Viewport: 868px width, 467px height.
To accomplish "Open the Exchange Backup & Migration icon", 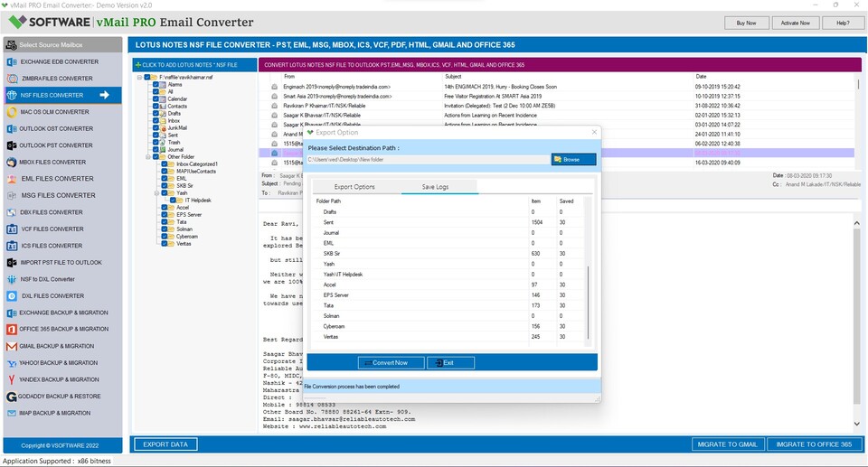I will [x=12, y=313].
